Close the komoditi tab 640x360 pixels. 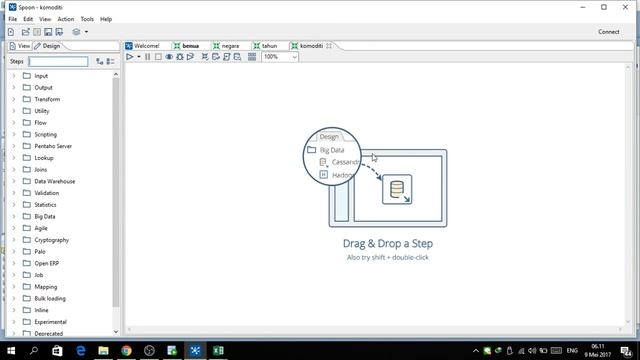pyautogui.click(x=329, y=46)
